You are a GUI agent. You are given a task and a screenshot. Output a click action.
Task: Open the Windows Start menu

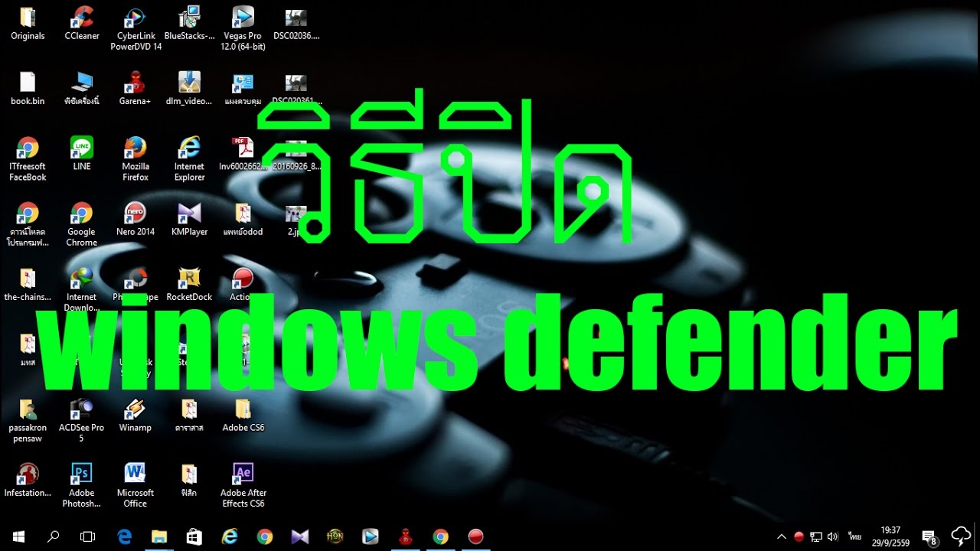pyautogui.click(x=18, y=536)
